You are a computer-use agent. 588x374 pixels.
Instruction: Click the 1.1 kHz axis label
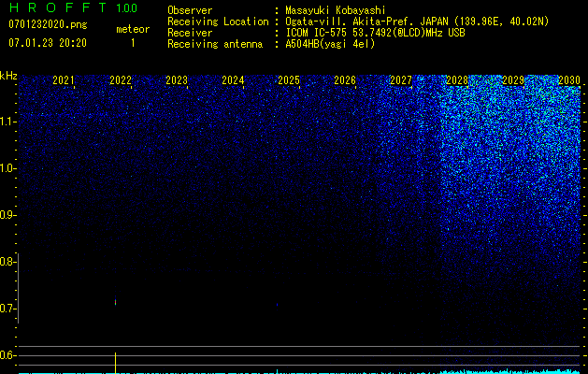[x=7, y=122]
